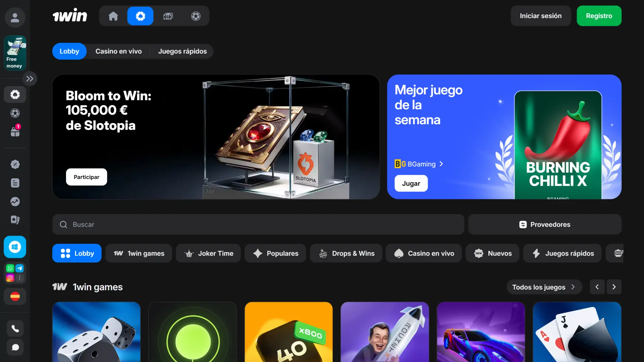Open the gift box icon with notification
Image resolution: width=644 pixels, height=362 pixels.
coord(15,131)
